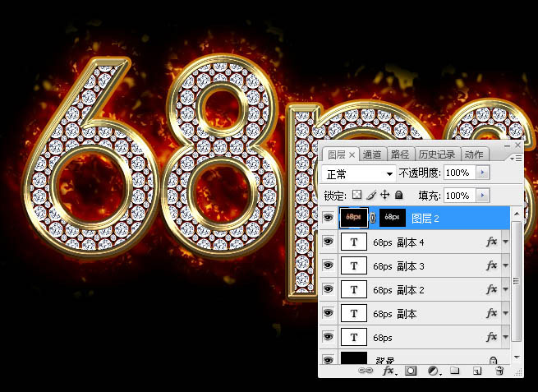Delete layer using the trash icon
This screenshot has width=538, height=392.
[x=498, y=371]
